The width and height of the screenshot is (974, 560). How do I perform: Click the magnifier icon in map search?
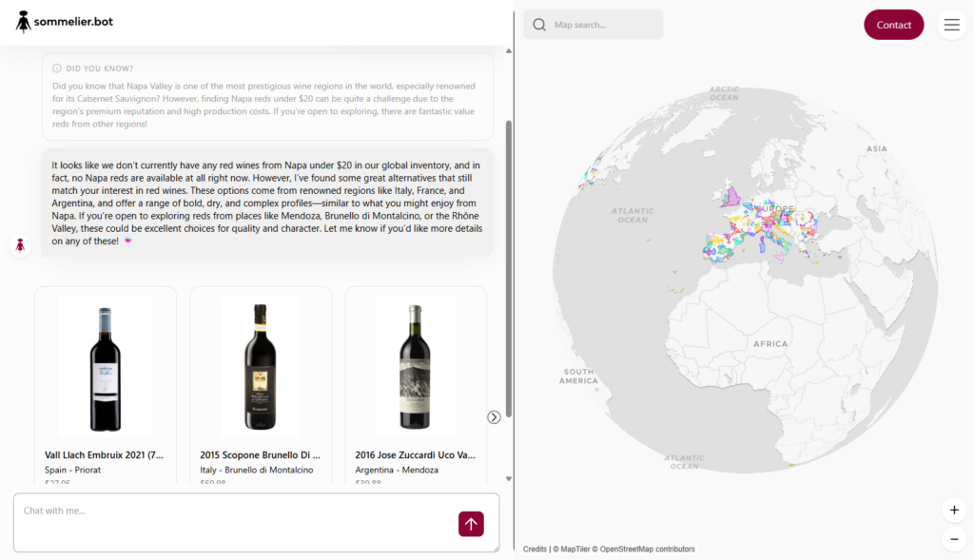tap(539, 24)
